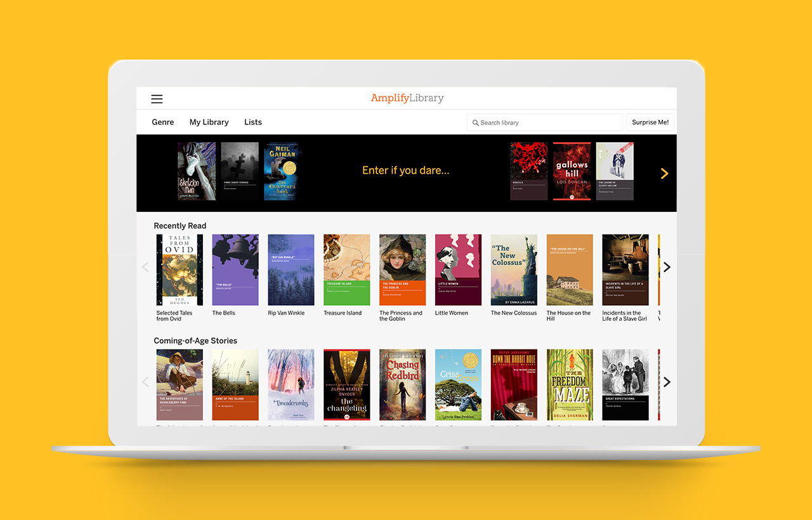
Task: Open the hamburger menu icon
Action: [157, 99]
